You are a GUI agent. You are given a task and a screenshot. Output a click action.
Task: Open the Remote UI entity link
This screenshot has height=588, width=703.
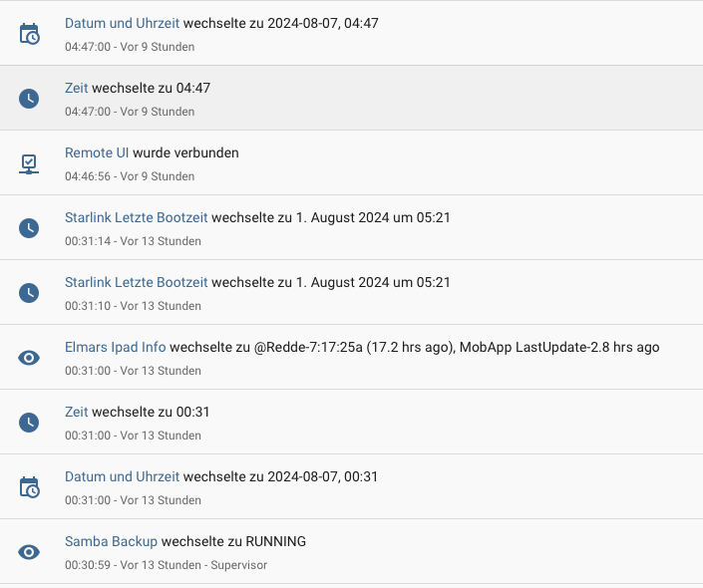click(x=97, y=152)
